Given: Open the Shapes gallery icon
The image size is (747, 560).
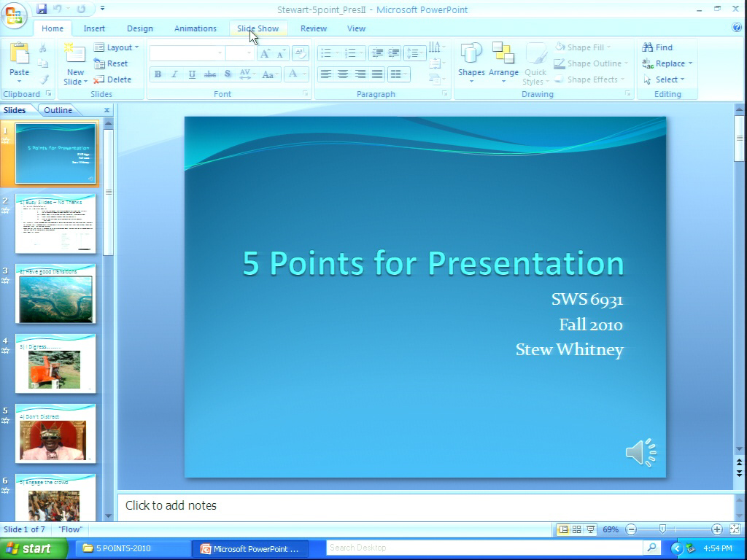Looking at the screenshot, I should click(471, 52).
